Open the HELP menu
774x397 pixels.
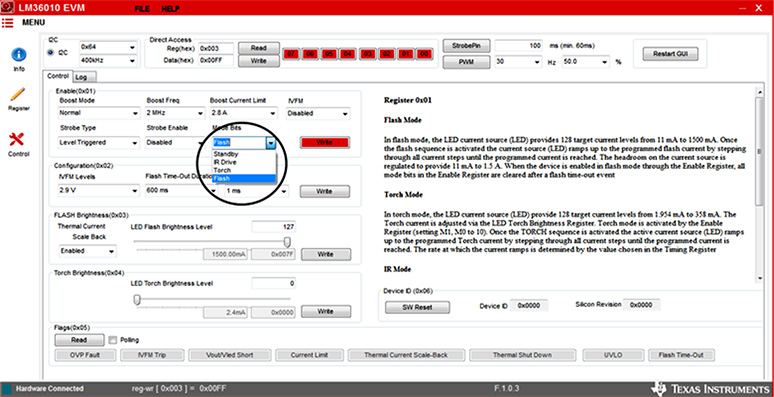click(170, 9)
